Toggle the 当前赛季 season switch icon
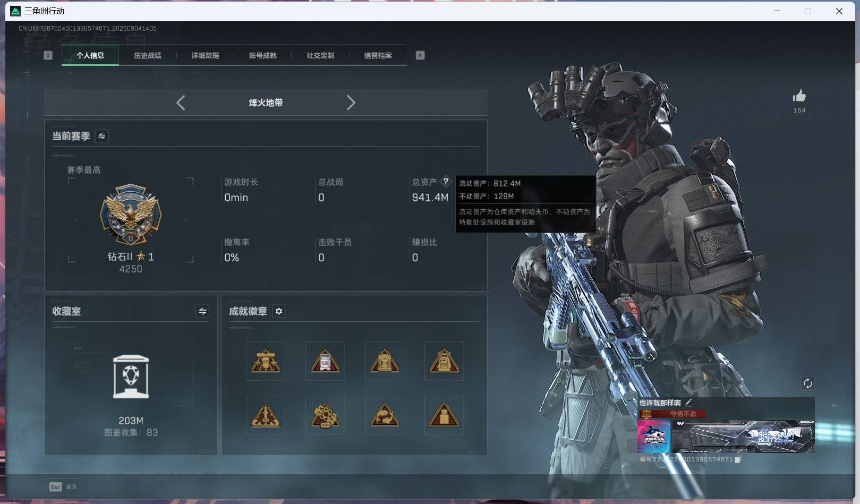This screenshot has width=860, height=504. click(x=101, y=136)
